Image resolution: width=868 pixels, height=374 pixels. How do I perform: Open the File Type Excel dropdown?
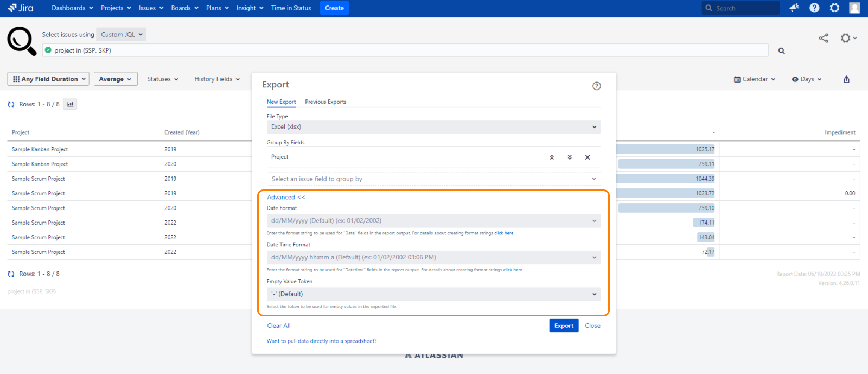pyautogui.click(x=433, y=127)
